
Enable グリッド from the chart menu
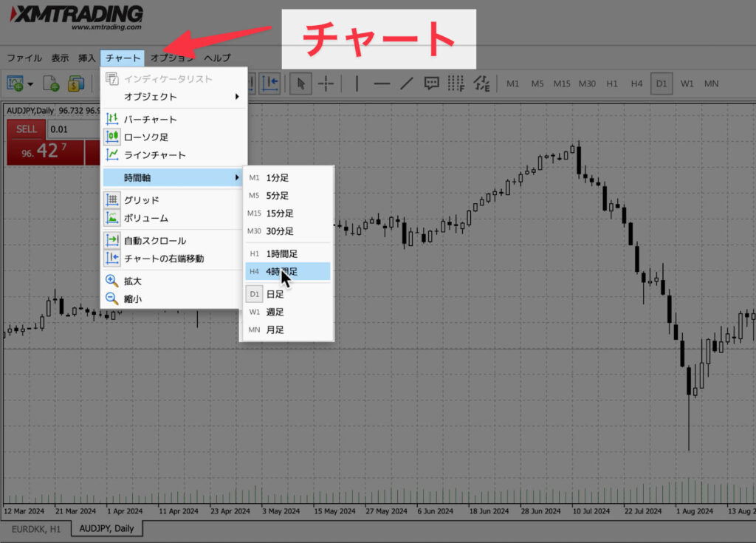140,202
